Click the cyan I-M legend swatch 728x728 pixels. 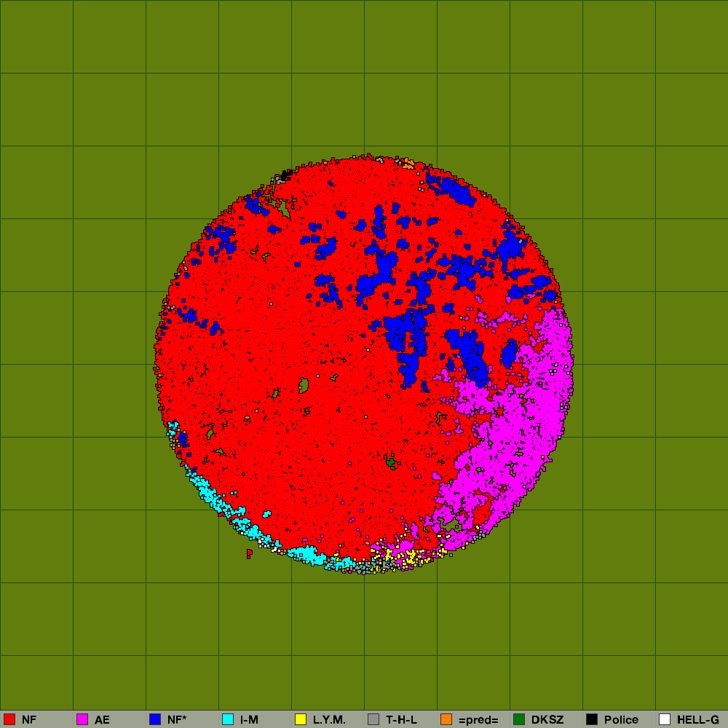click(228, 719)
